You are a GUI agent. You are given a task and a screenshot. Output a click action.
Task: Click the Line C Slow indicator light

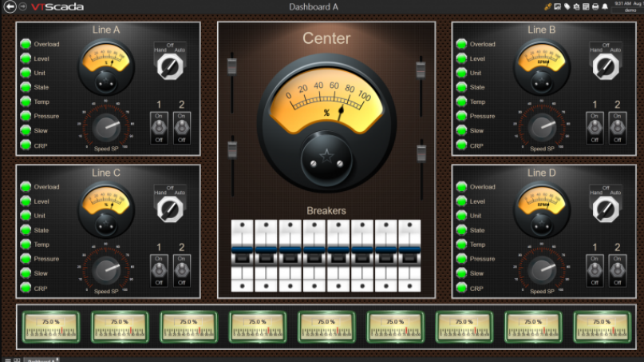tap(26, 272)
